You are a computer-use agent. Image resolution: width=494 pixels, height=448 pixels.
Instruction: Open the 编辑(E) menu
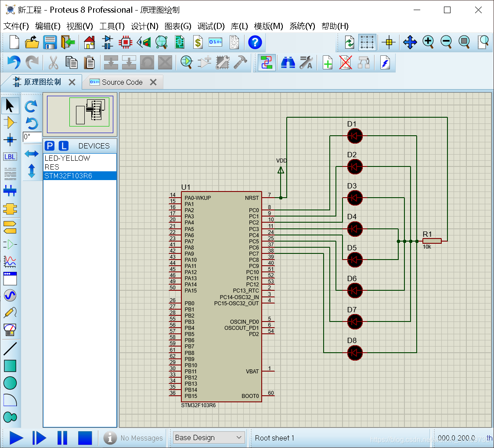coord(48,26)
